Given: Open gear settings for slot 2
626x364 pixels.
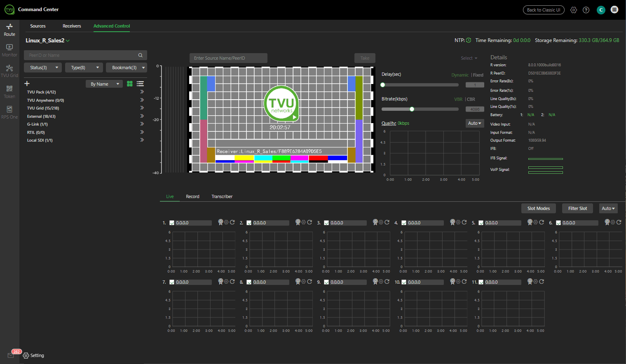Looking at the screenshot, I should (304, 222).
